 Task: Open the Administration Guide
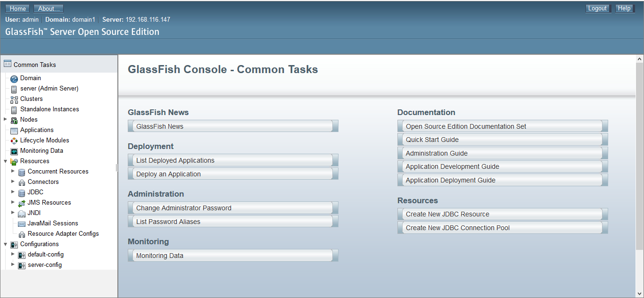503,153
